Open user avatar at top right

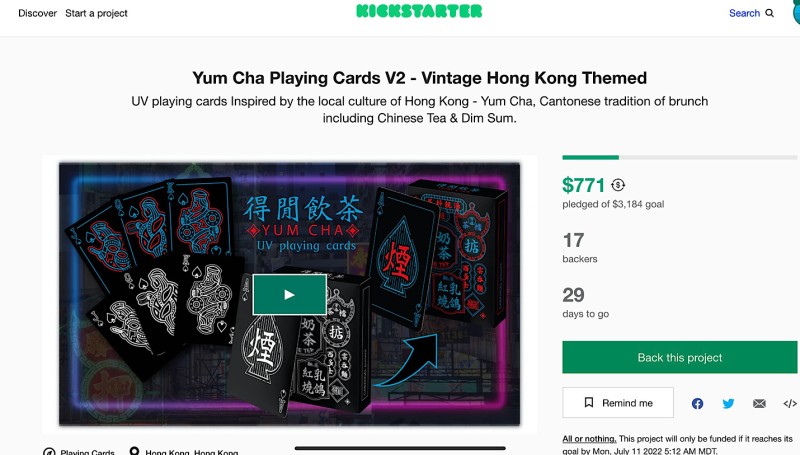[796, 12]
